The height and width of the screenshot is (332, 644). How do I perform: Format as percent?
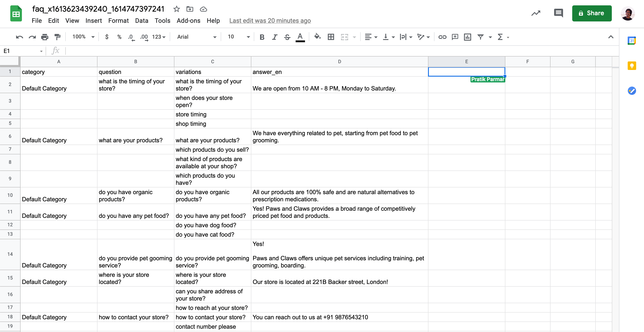[x=119, y=37]
